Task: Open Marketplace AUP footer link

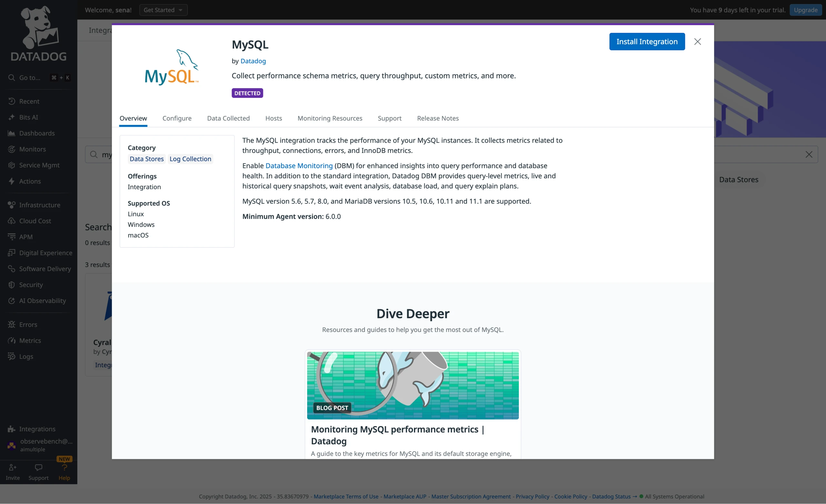Action: tap(405, 496)
